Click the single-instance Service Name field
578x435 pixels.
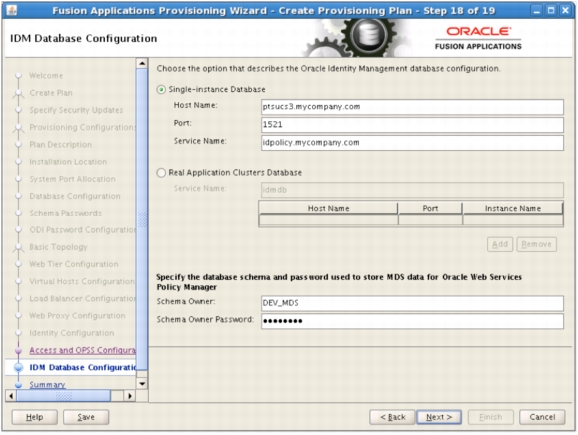click(412, 143)
